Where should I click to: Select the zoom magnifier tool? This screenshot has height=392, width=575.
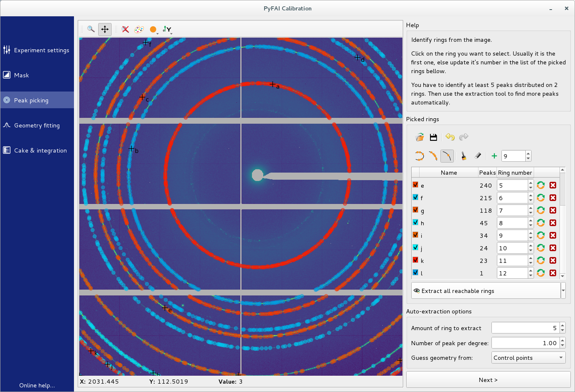coord(91,29)
